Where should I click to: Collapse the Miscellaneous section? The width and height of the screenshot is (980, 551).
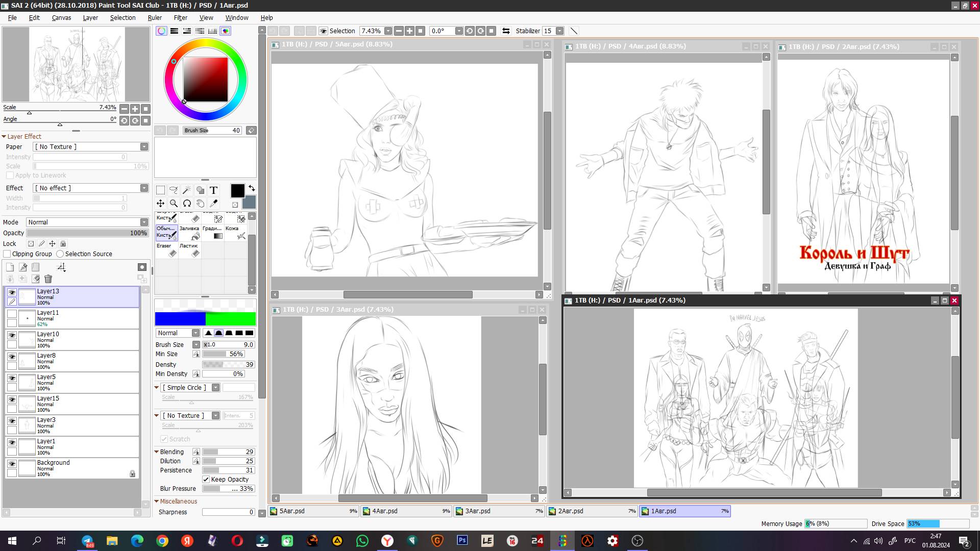click(157, 501)
